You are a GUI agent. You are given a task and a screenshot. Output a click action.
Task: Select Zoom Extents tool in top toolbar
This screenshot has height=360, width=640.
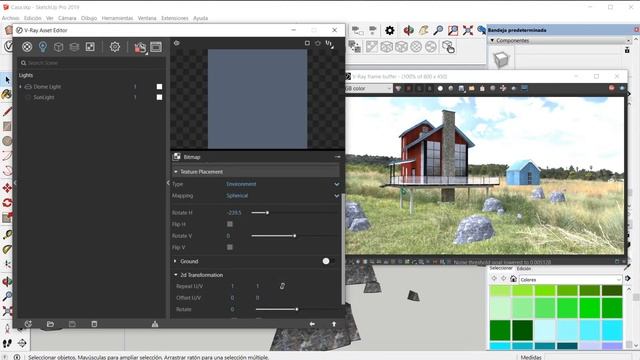468,30
